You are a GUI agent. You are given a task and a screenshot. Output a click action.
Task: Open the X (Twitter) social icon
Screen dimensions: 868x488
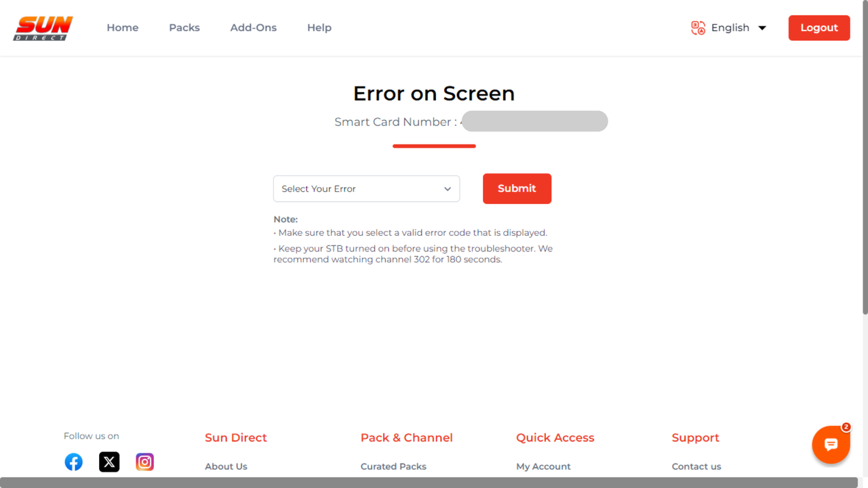click(x=109, y=462)
